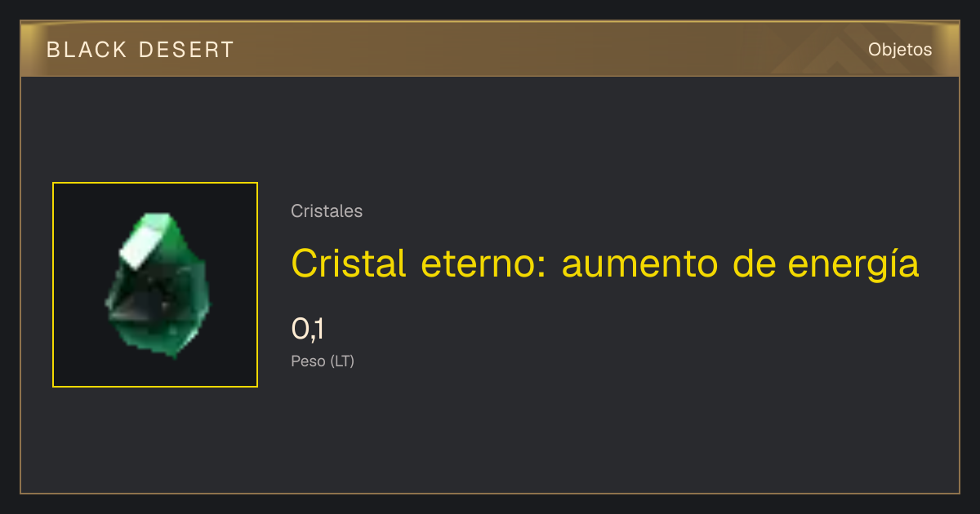Open the Objetos section link
This screenshot has width=980, height=514.
(900, 49)
